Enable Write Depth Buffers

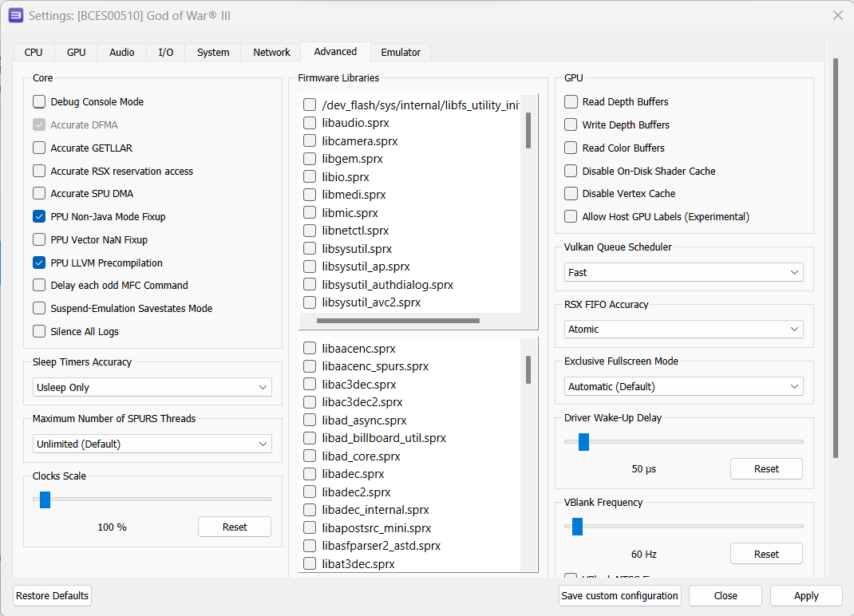(571, 124)
